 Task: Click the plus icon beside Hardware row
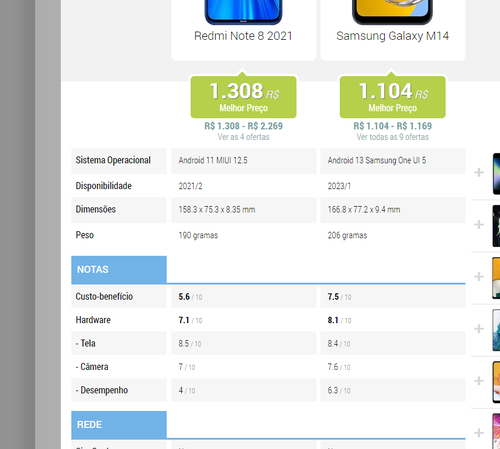[479, 329]
